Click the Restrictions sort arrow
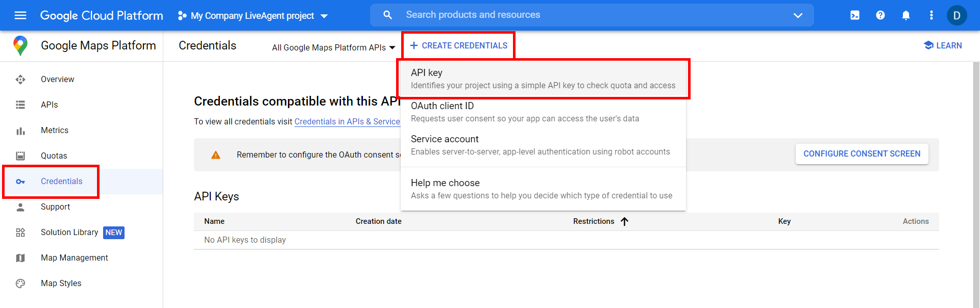 click(x=624, y=221)
